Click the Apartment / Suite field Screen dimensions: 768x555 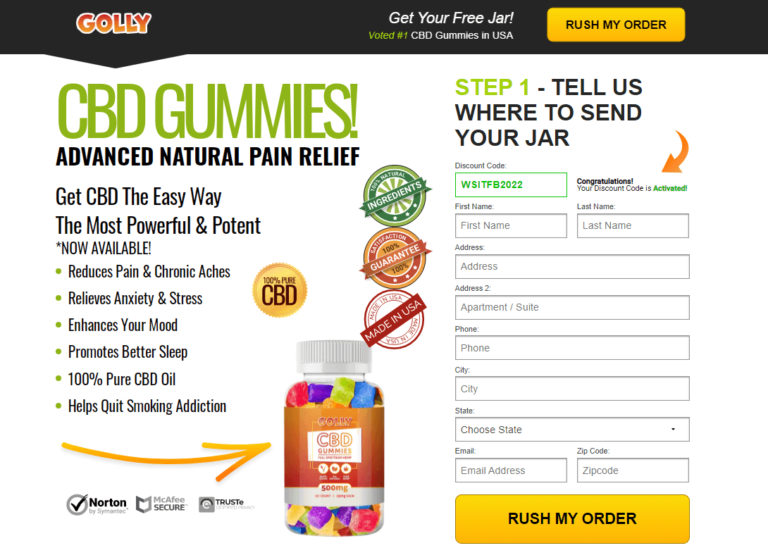572,307
